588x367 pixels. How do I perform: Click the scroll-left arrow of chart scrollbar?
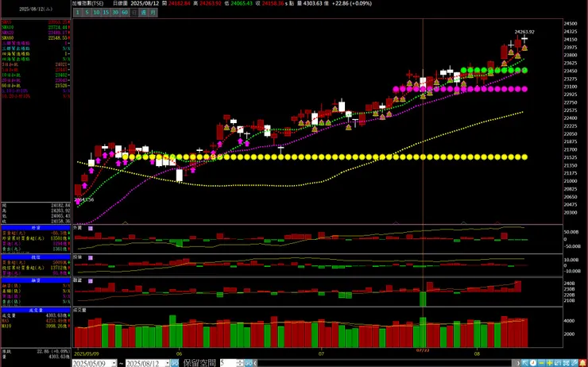255,363
